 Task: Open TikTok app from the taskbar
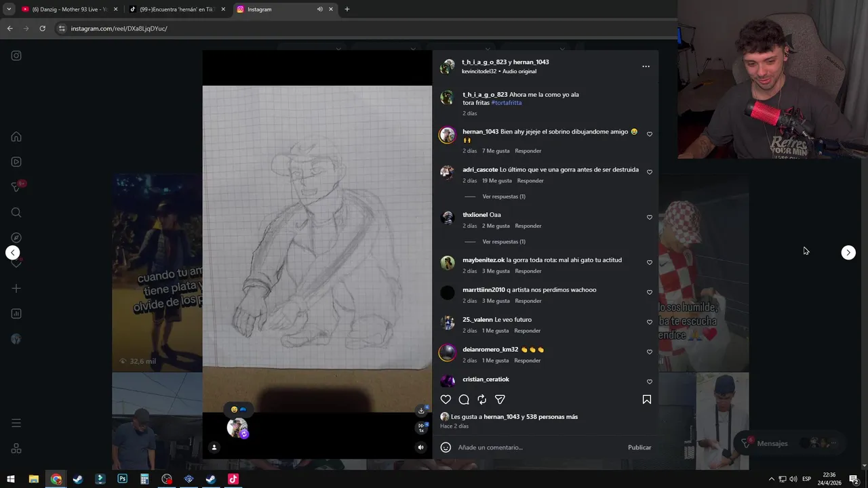pyautogui.click(x=233, y=479)
